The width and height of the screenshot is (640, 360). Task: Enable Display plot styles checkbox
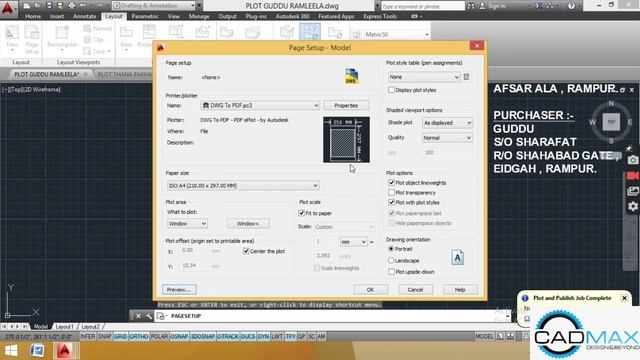[391, 90]
